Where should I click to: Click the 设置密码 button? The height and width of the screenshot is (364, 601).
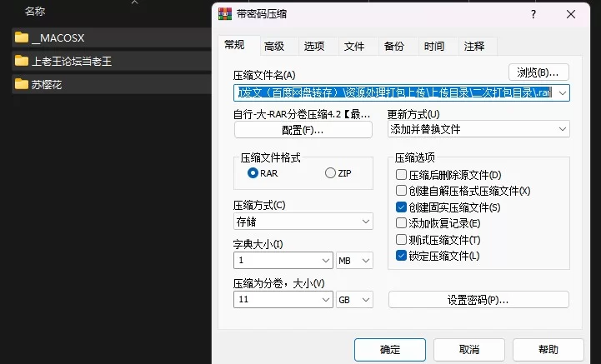(478, 300)
